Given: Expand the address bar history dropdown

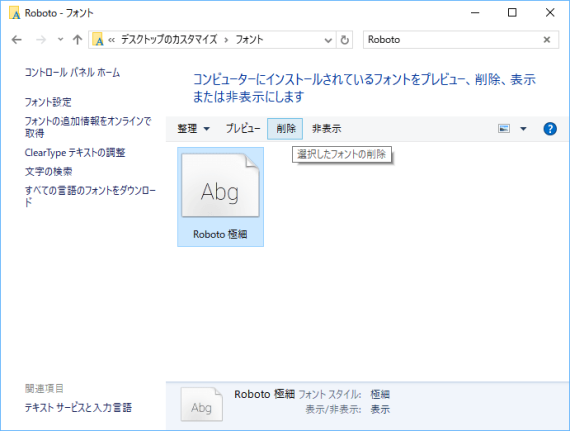Looking at the screenshot, I should point(328,40).
